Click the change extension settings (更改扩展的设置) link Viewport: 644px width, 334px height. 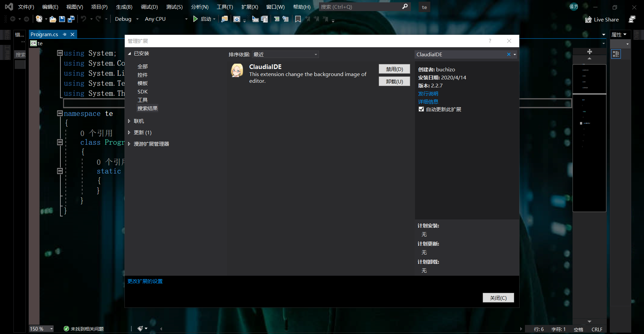pos(145,281)
